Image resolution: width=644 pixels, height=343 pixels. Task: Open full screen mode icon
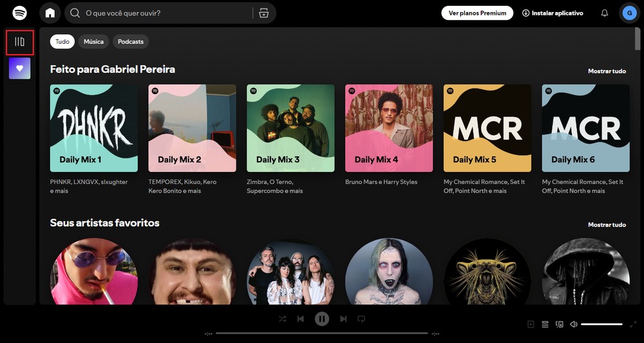click(x=633, y=324)
